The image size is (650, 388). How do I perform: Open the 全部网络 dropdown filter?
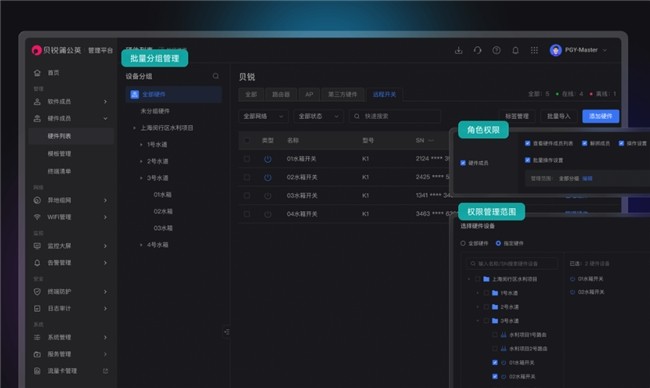(x=263, y=116)
